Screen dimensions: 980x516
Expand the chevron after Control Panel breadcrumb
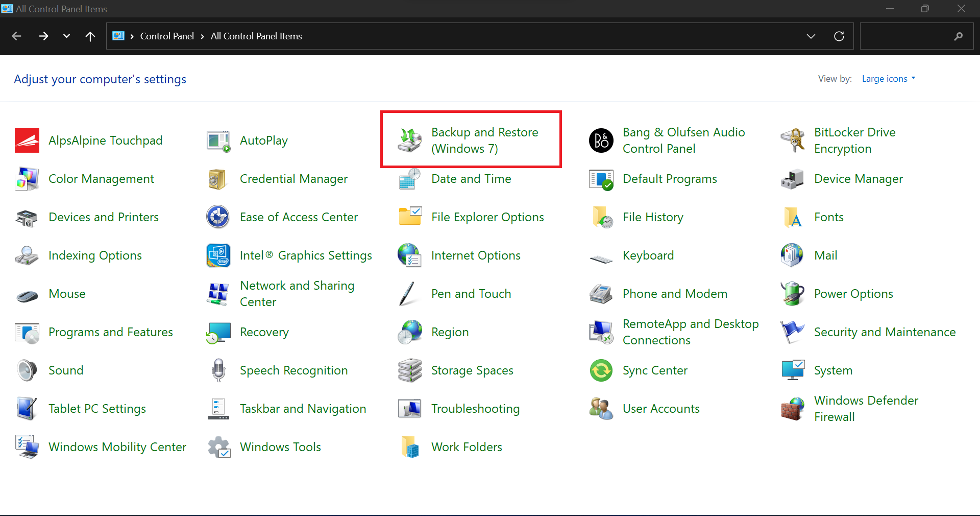[x=202, y=36]
